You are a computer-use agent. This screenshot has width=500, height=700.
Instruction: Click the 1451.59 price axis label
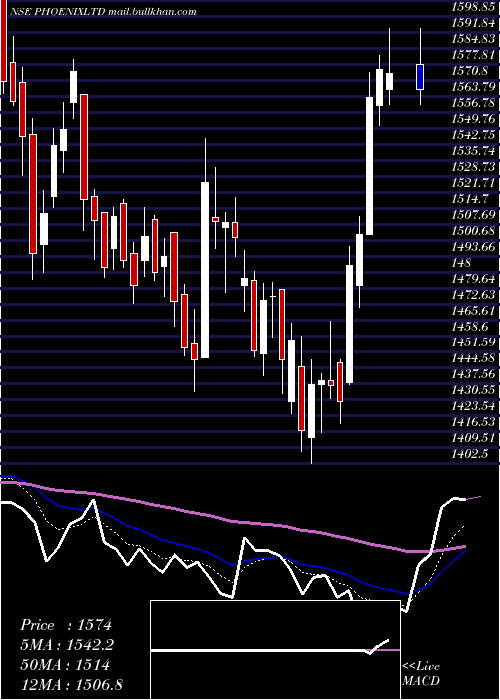[474, 343]
